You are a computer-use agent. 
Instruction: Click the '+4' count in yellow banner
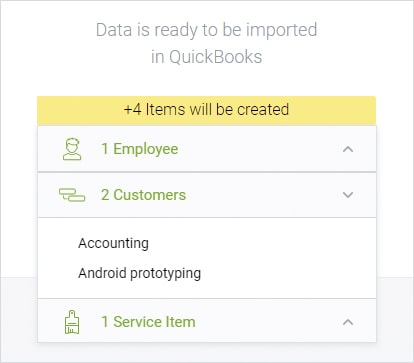132,110
